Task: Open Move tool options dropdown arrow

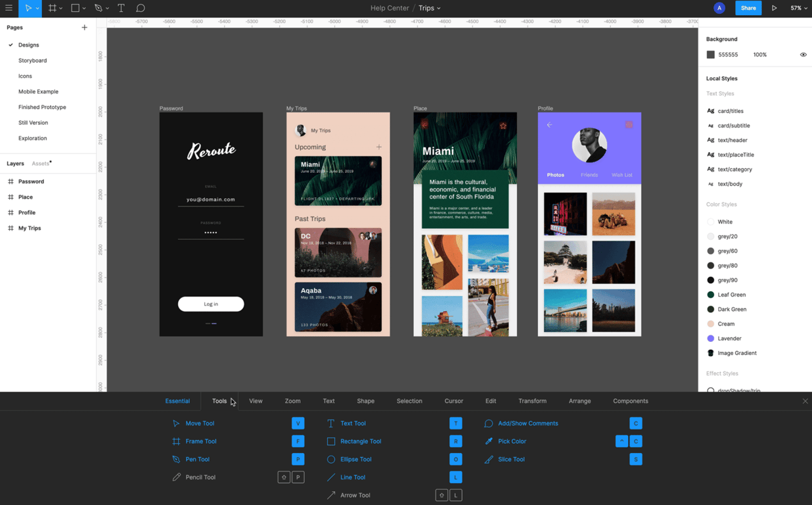Action: coord(37,9)
